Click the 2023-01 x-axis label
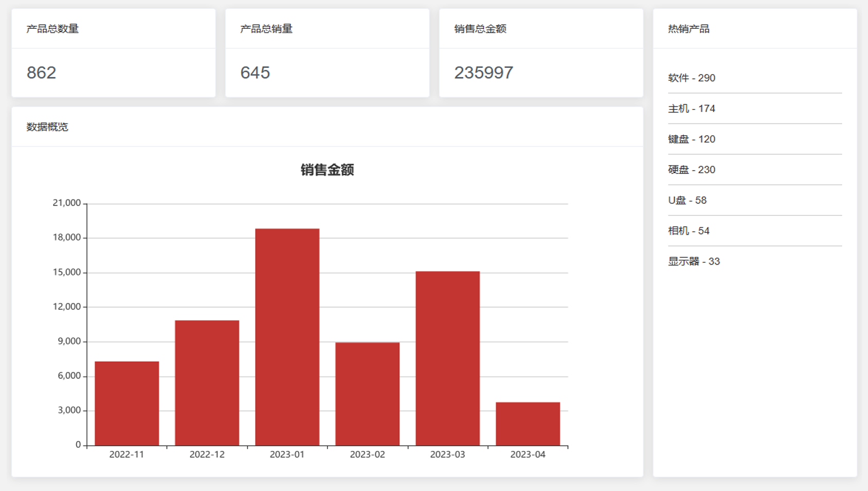 pyautogui.click(x=287, y=454)
